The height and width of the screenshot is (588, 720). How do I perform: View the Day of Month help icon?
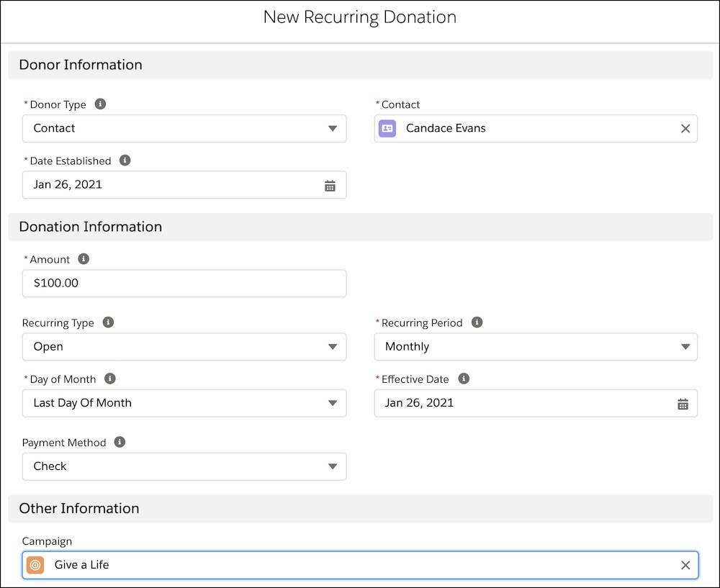click(110, 379)
